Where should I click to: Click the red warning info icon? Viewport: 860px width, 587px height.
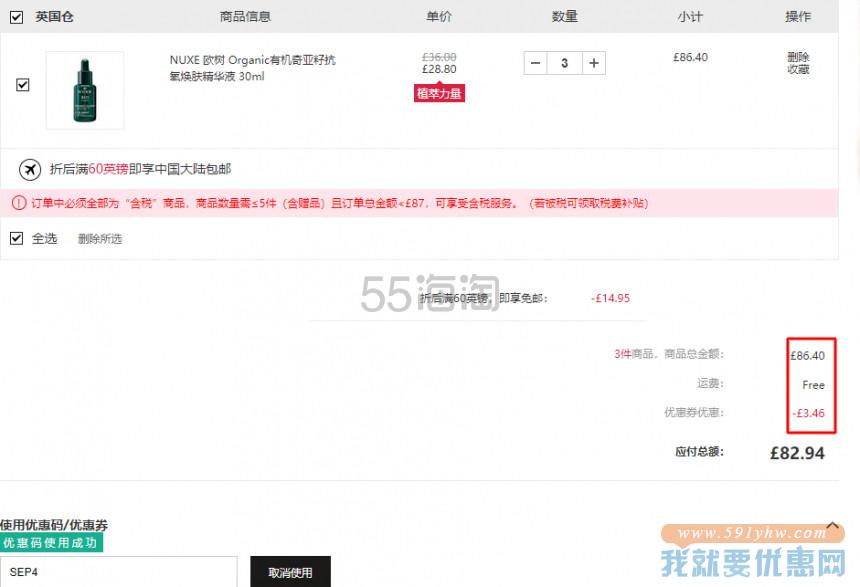coord(19,203)
